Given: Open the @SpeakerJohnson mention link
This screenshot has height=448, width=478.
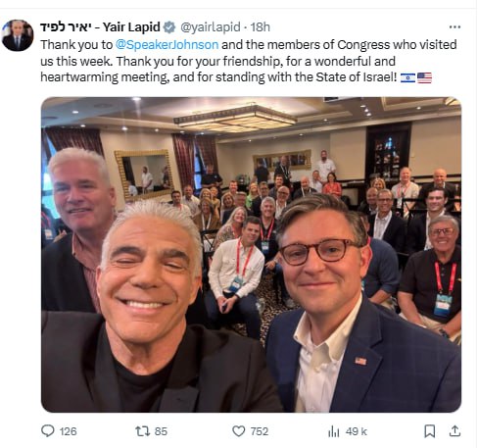Looking at the screenshot, I should pos(167,44).
